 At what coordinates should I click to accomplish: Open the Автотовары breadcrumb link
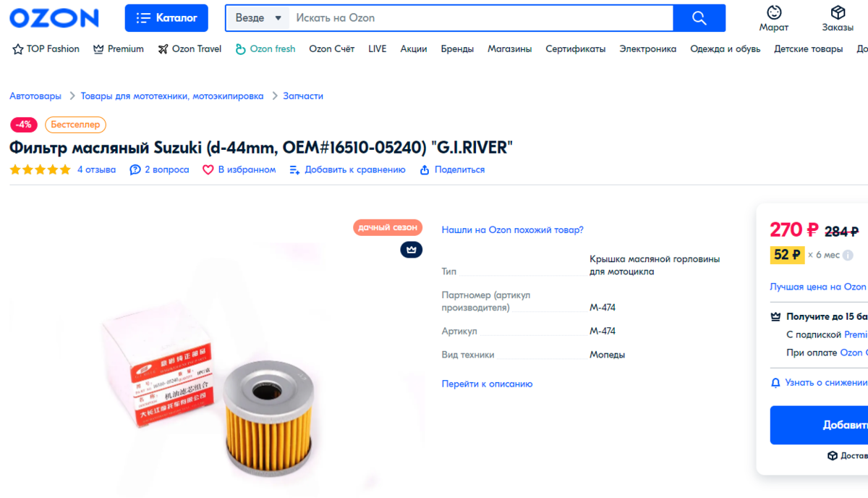click(35, 96)
